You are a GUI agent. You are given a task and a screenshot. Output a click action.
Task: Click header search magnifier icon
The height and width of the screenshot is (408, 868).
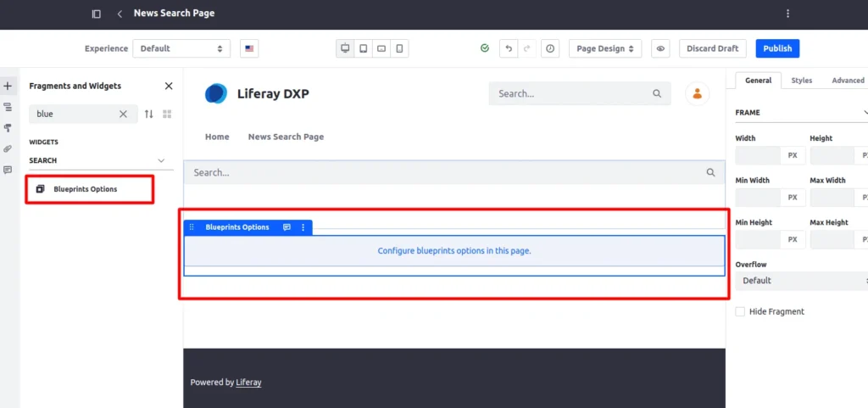pyautogui.click(x=657, y=93)
